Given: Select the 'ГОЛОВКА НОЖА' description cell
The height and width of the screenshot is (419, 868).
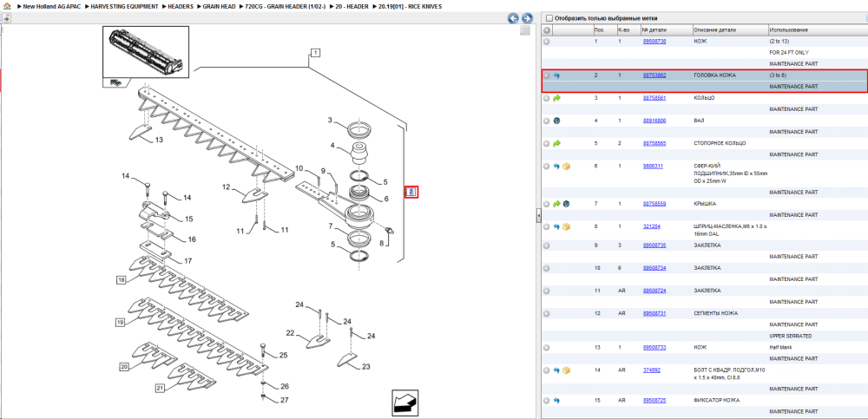Looking at the screenshot, I should 714,75.
